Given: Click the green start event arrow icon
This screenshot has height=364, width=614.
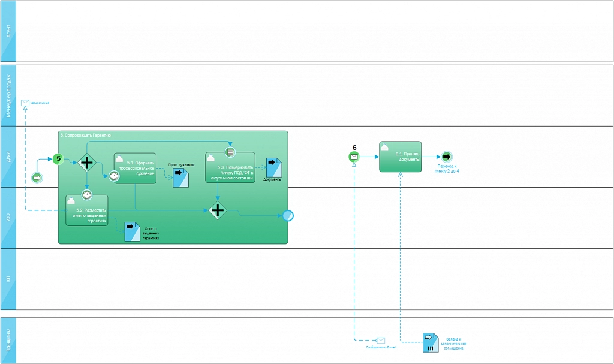Looking at the screenshot, I should tap(37, 178).
